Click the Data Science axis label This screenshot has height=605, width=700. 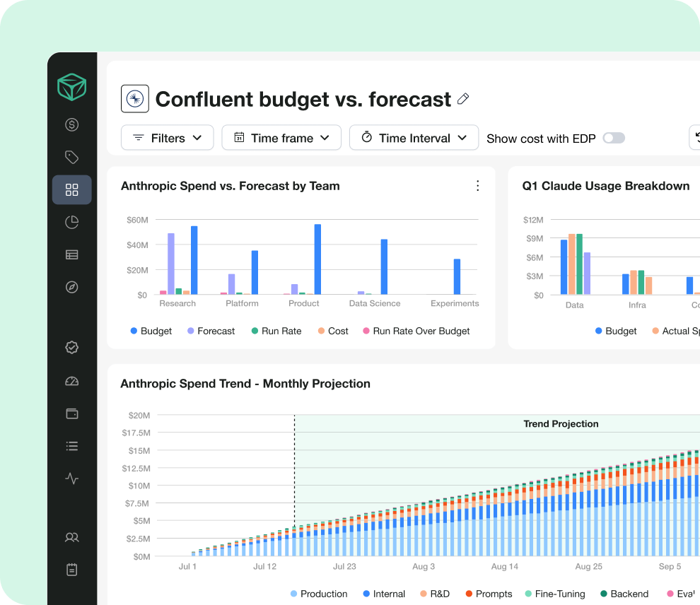tap(375, 303)
